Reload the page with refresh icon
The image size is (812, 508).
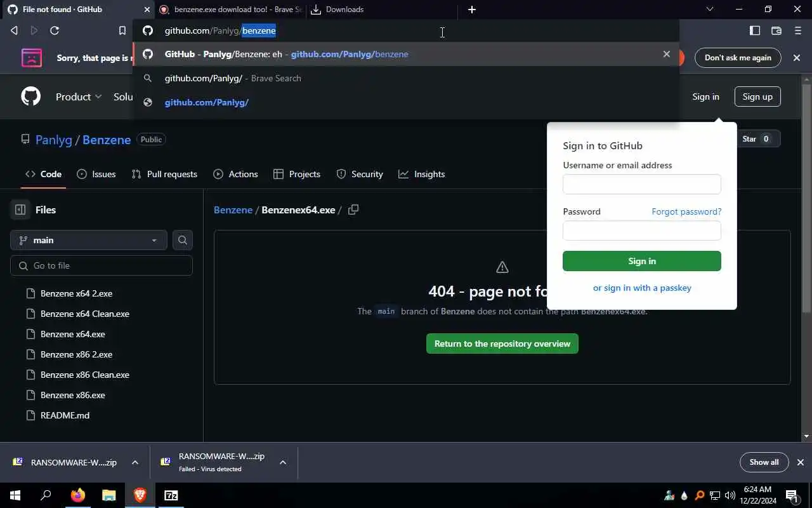pos(55,30)
